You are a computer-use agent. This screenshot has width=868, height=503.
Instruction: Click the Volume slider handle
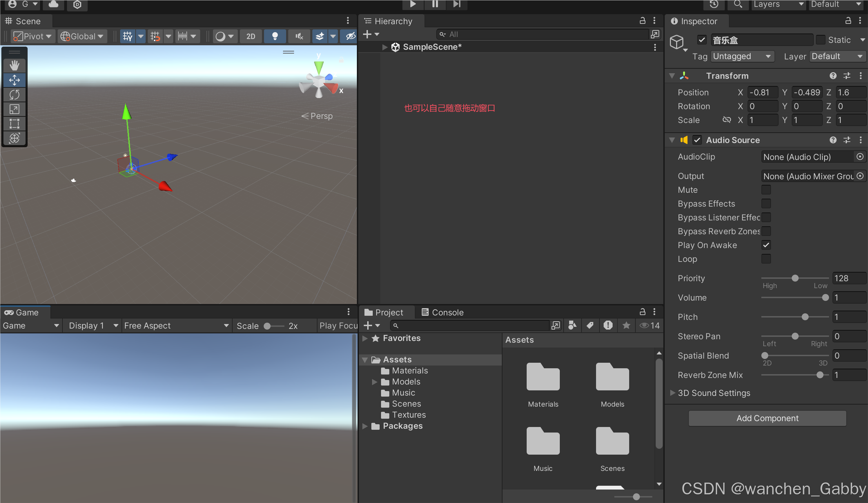point(825,297)
